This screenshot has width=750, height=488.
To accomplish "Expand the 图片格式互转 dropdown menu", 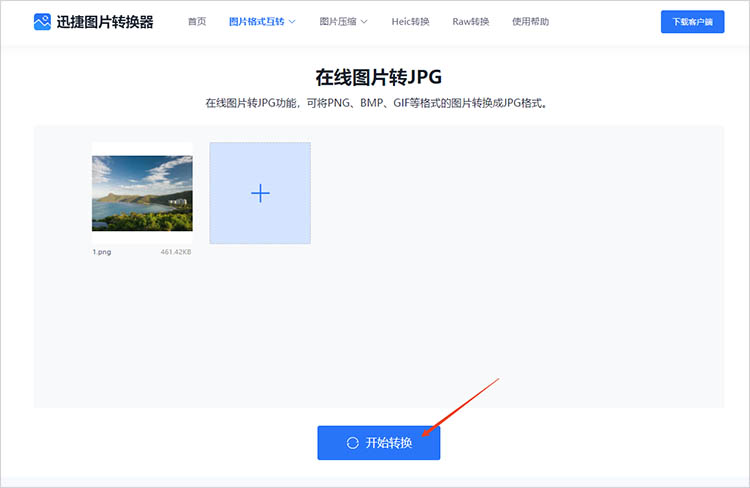I will tap(262, 22).
